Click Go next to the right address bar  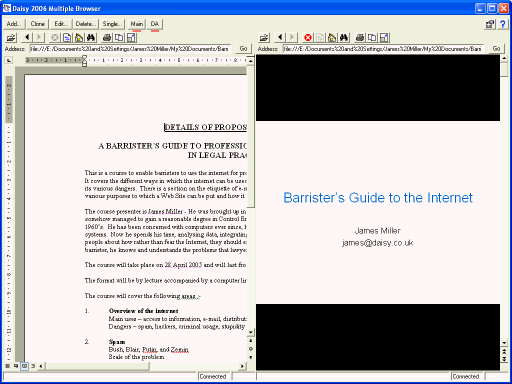click(496, 49)
